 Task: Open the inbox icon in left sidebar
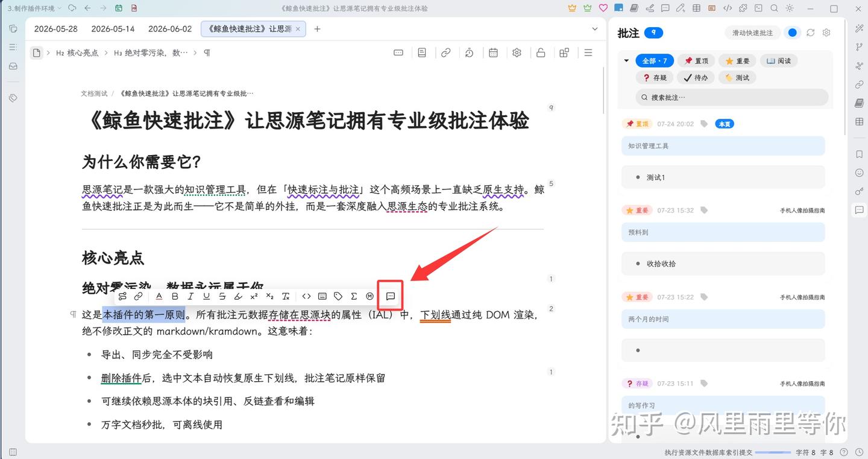[x=13, y=66]
